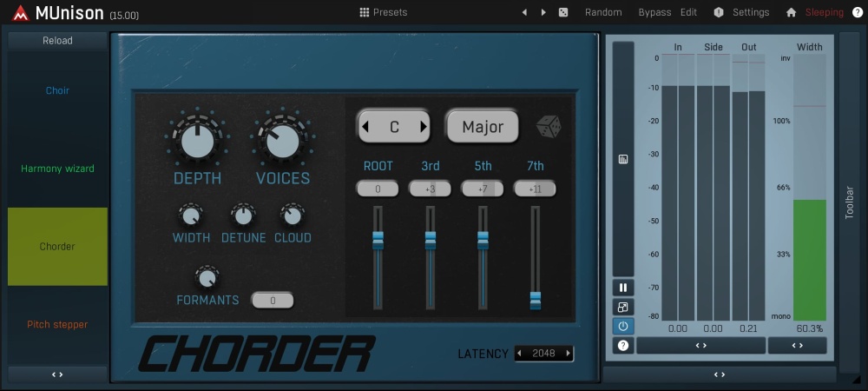This screenshot has height=391, width=868.
Task: Click the meter popup window icon
Action: point(622,307)
